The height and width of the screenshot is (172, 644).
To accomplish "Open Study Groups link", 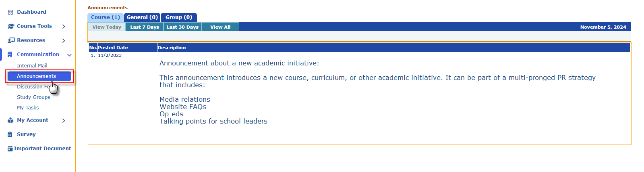I will [x=33, y=97].
